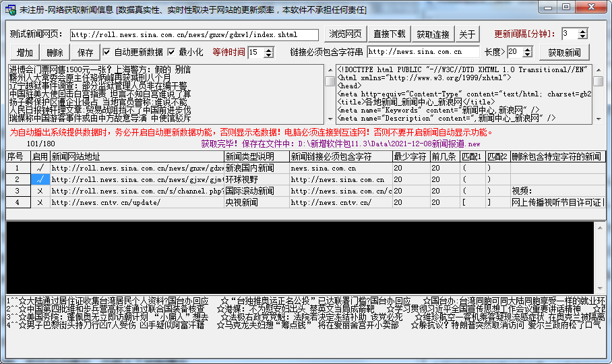Click the 保存 button
The width and height of the screenshot is (612, 364).
[85, 53]
